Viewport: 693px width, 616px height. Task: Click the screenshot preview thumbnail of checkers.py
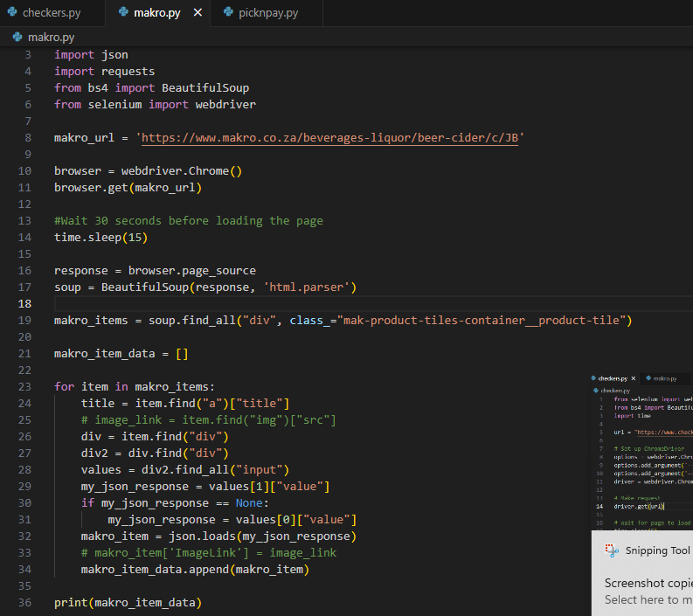pos(641,451)
